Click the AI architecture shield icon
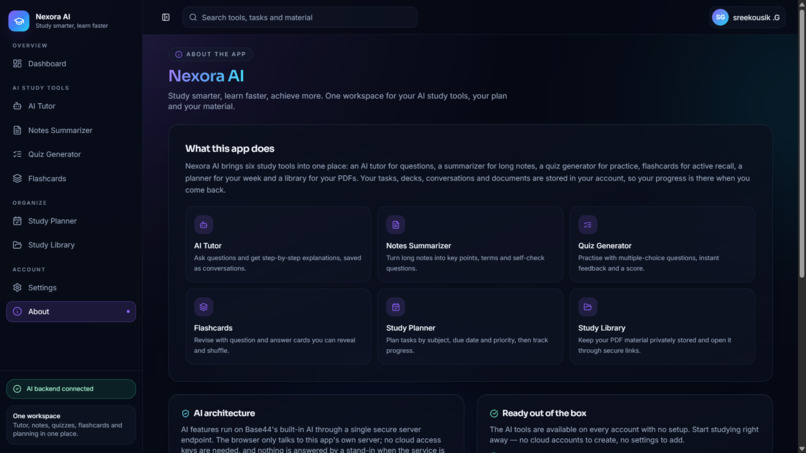 [x=185, y=413]
